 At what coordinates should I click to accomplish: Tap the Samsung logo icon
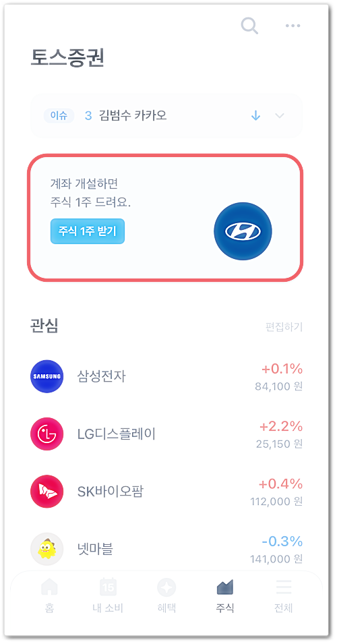[47, 376]
